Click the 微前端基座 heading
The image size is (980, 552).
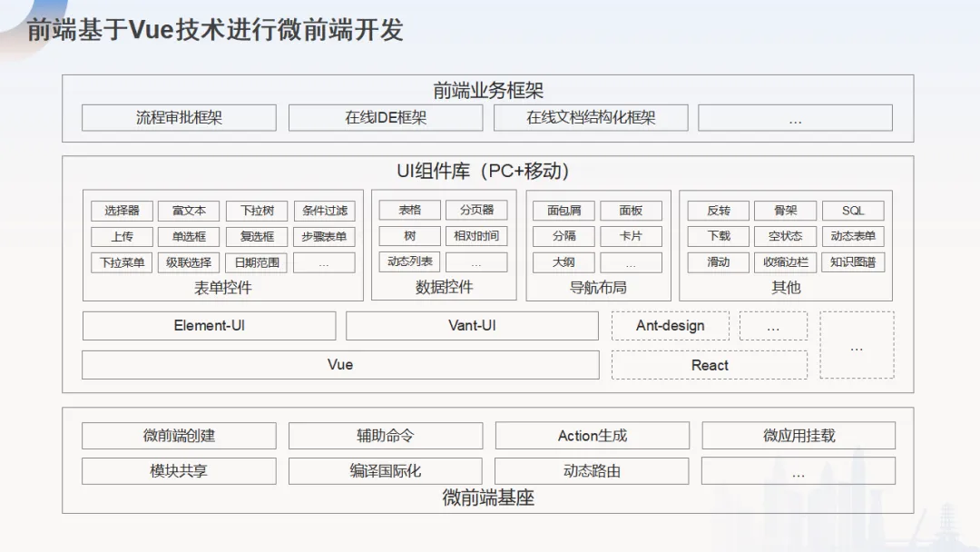tap(488, 498)
